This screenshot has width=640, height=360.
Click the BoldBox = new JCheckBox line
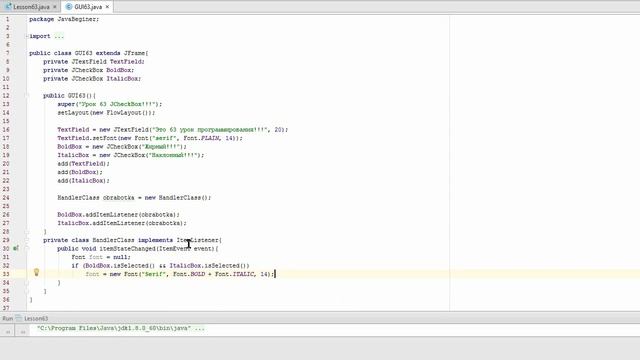(x=122, y=147)
